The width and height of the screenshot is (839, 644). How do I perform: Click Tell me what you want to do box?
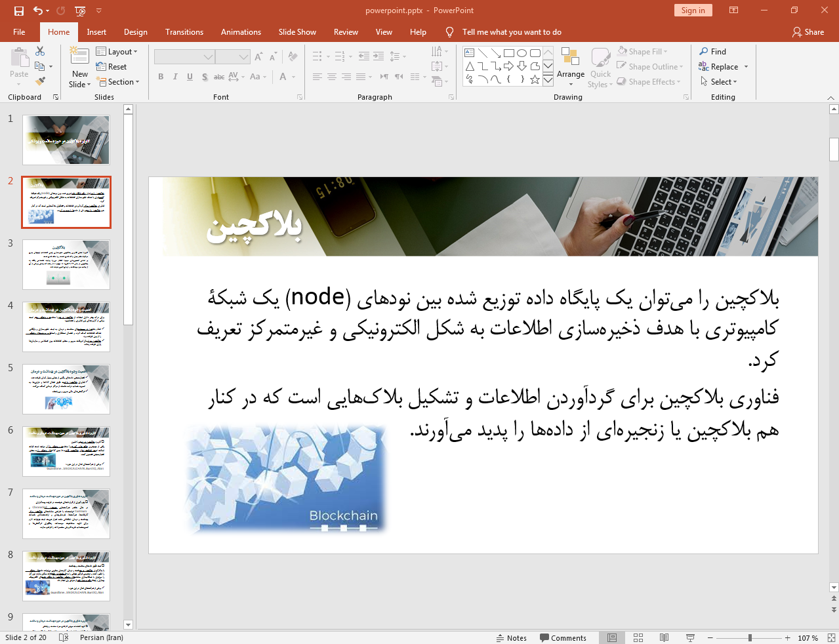[512, 31]
